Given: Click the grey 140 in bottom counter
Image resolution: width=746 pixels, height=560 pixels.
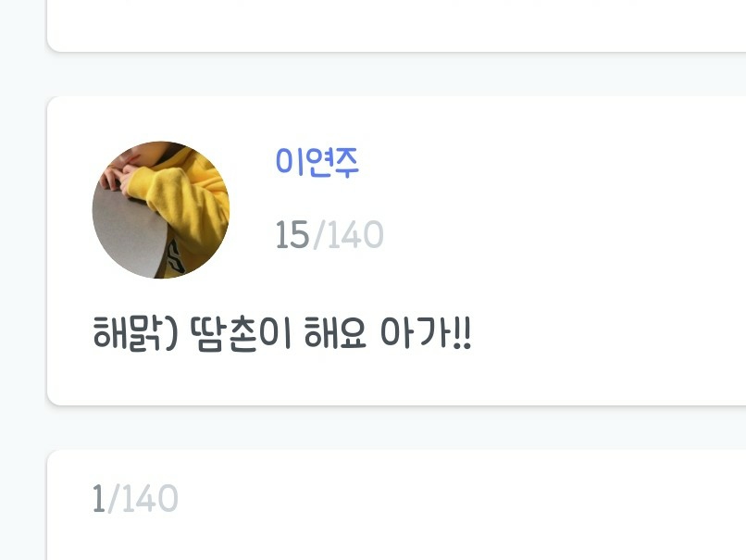Looking at the screenshot, I should tap(150, 499).
